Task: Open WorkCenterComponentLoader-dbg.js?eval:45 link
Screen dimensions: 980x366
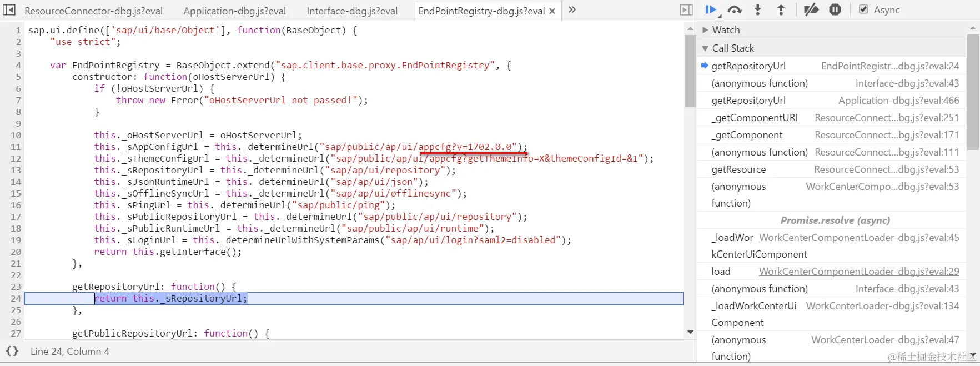Action: (x=859, y=238)
